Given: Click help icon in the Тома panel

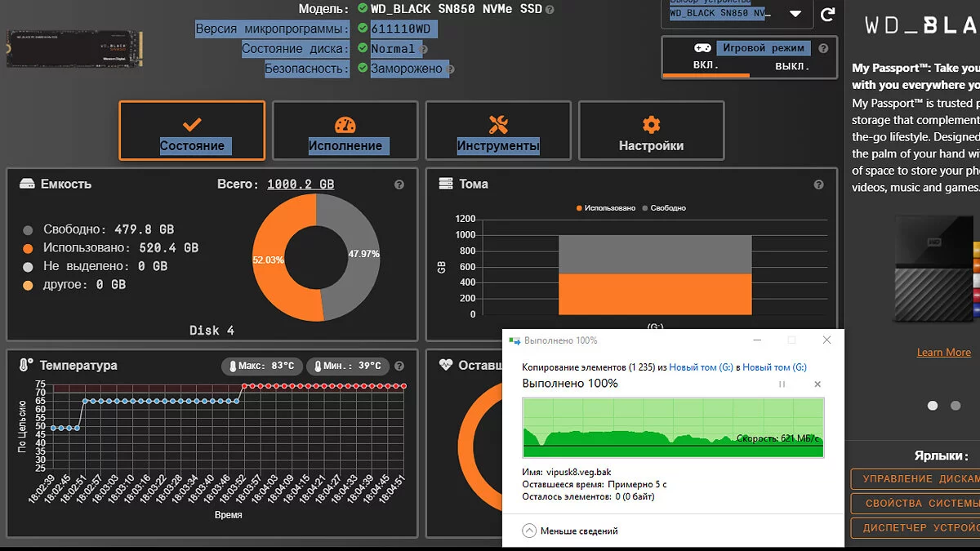Looking at the screenshot, I should [x=818, y=184].
